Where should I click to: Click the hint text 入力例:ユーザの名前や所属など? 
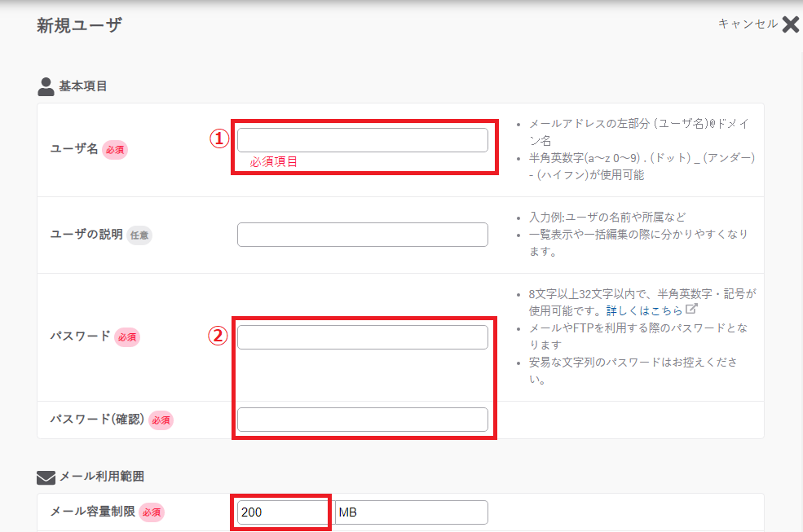pos(607,217)
